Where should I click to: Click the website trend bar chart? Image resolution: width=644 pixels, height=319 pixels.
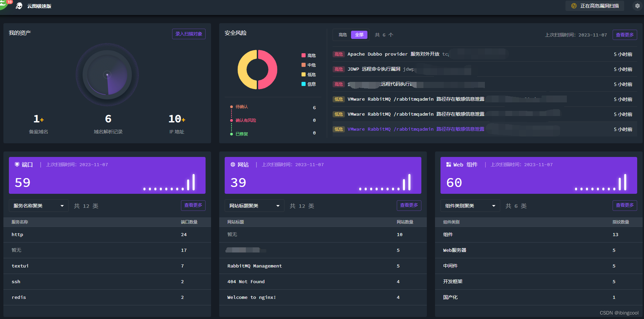(385, 182)
